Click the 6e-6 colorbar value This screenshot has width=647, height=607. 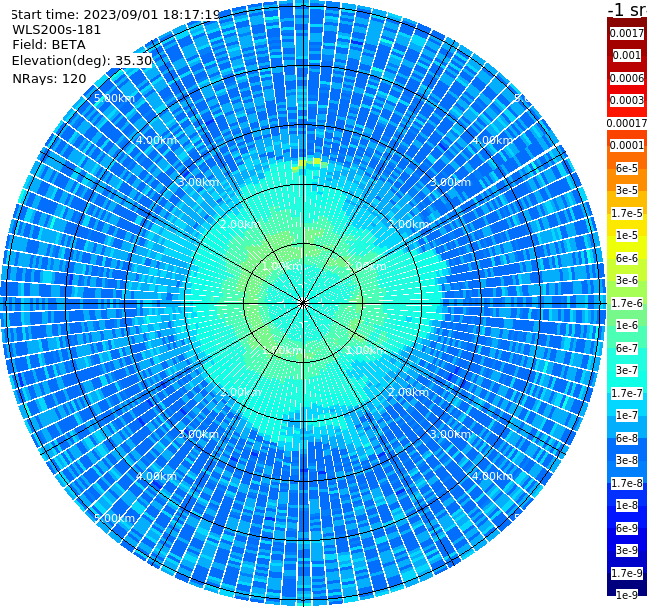point(627,258)
